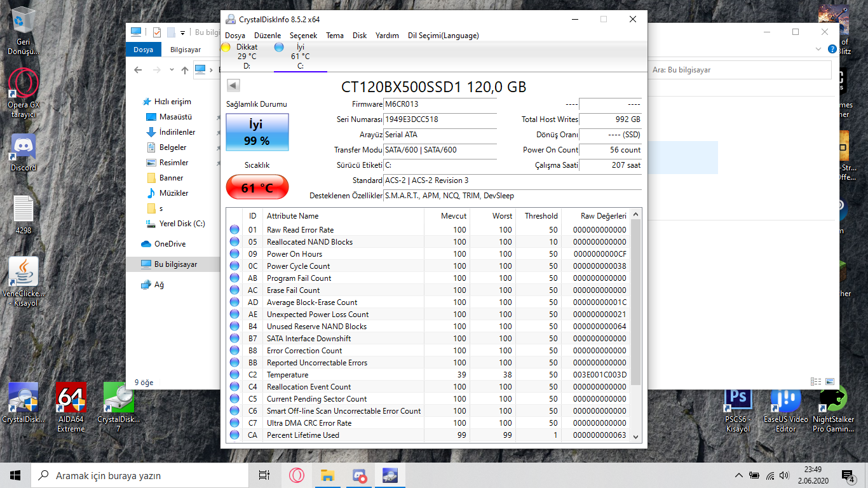Select the Unexpected Power Loss Count row

point(428,315)
